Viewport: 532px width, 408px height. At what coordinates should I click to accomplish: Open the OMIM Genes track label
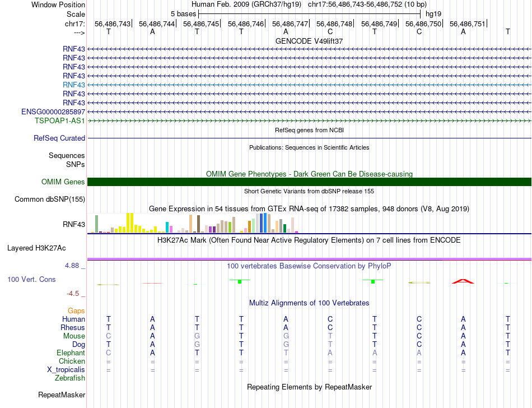click(x=63, y=182)
